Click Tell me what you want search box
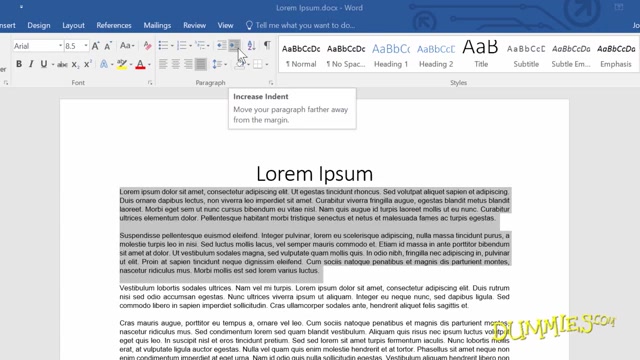Image resolution: width=640 pixels, height=360 pixels. click(x=305, y=25)
